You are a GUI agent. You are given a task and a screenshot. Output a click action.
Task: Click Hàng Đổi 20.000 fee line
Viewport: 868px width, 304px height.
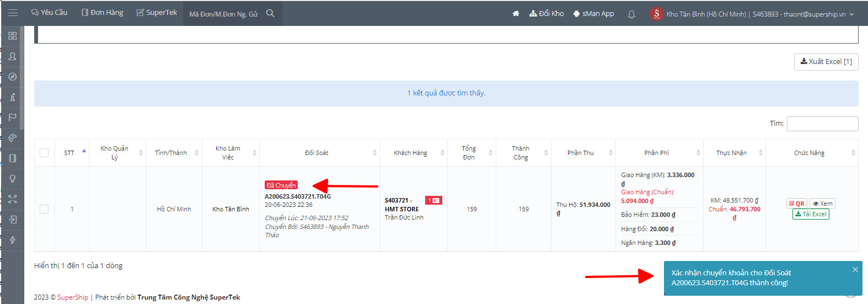[647, 229]
